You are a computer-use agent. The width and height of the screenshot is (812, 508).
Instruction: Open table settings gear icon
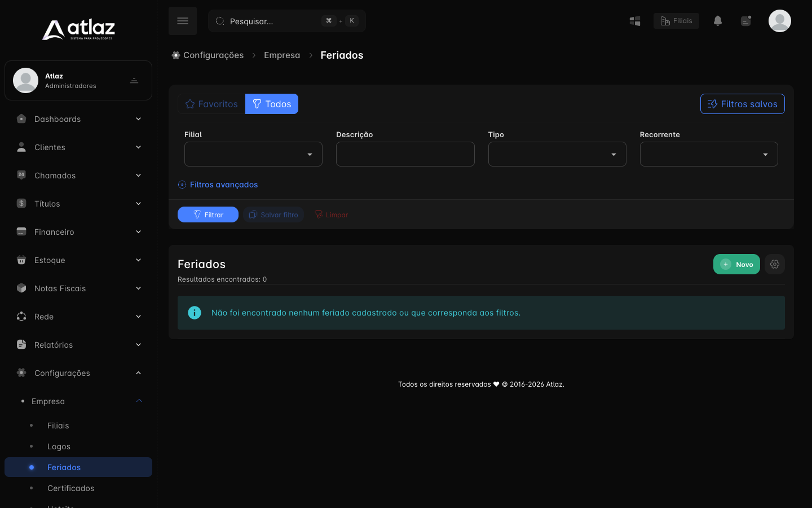[x=775, y=264]
